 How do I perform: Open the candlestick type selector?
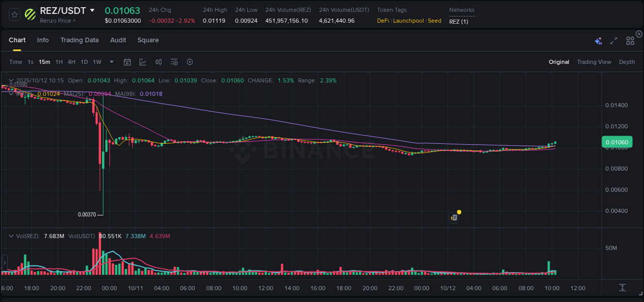158,62
